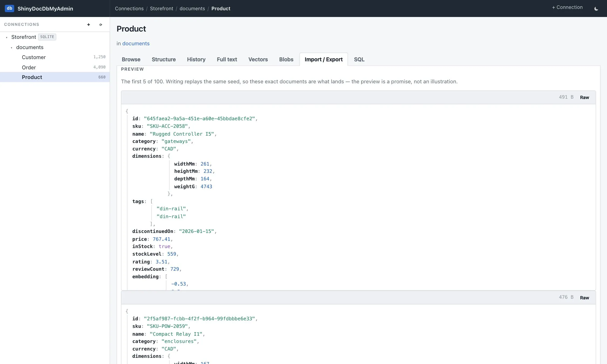Refresh the connections list
The width and height of the screenshot is (607, 364).
(x=101, y=25)
